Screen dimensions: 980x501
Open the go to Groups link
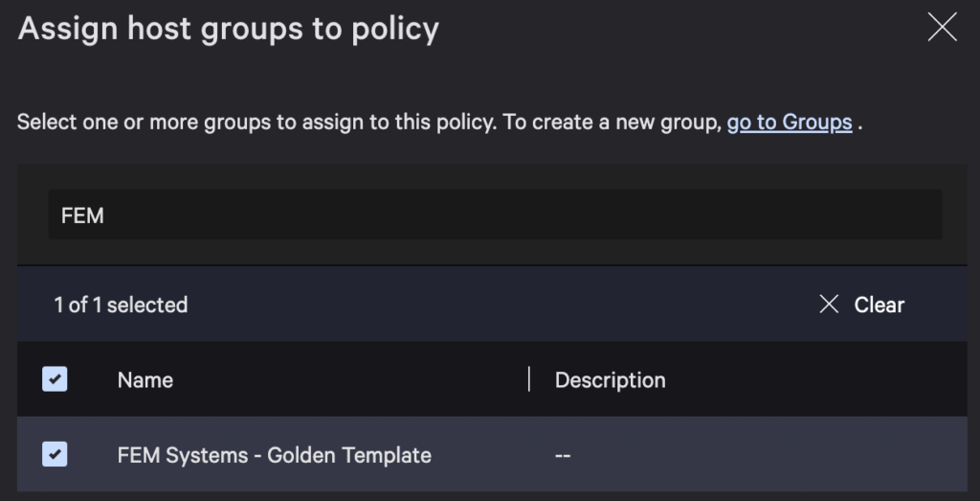(789, 123)
